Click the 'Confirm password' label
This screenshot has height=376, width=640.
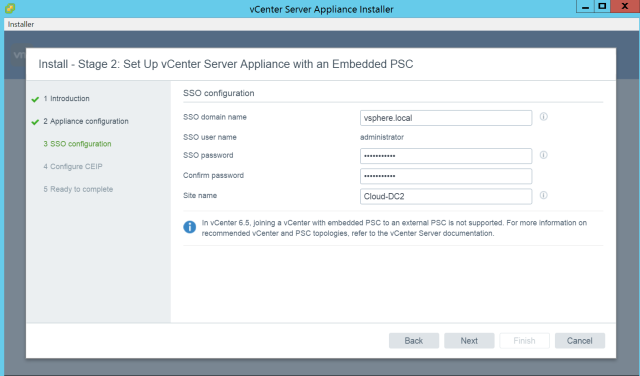[x=213, y=175]
